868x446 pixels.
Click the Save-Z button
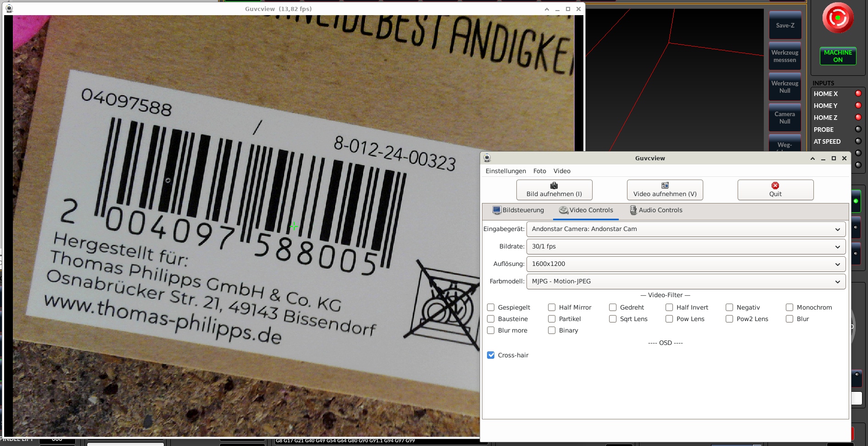(x=784, y=25)
